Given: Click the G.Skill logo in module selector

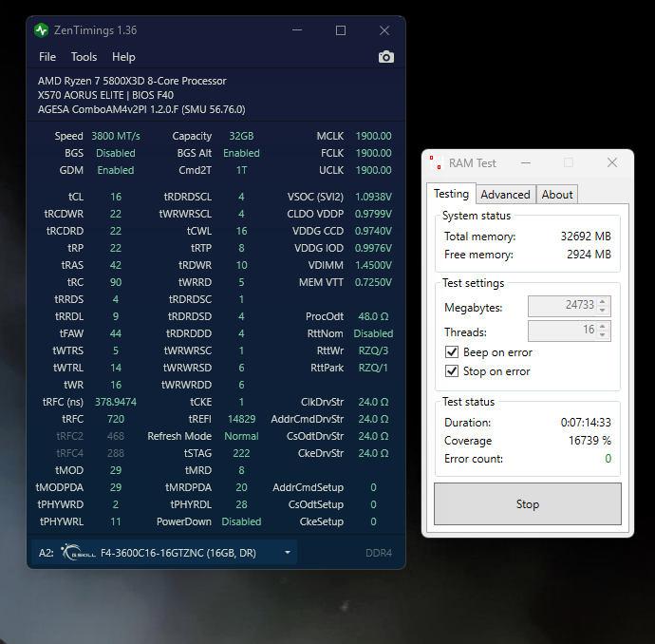Looking at the screenshot, I should (x=78, y=553).
